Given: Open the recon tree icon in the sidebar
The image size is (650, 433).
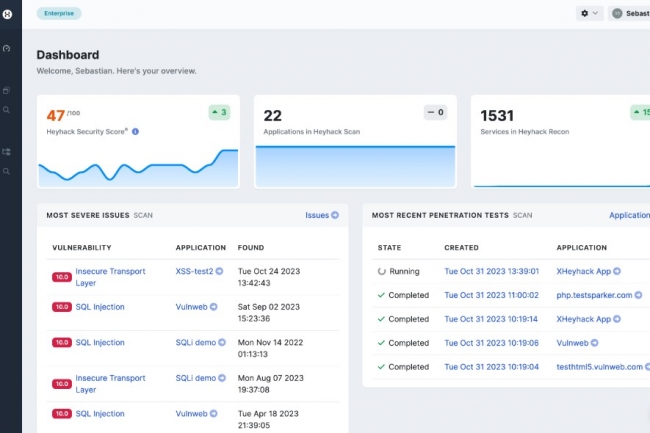Looking at the screenshot, I should pos(7,152).
